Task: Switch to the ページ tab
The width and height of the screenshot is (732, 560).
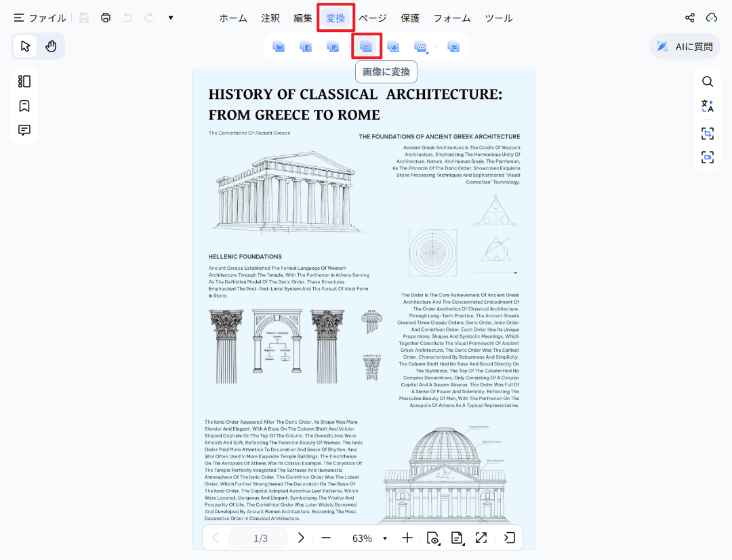Action: [x=373, y=18]
